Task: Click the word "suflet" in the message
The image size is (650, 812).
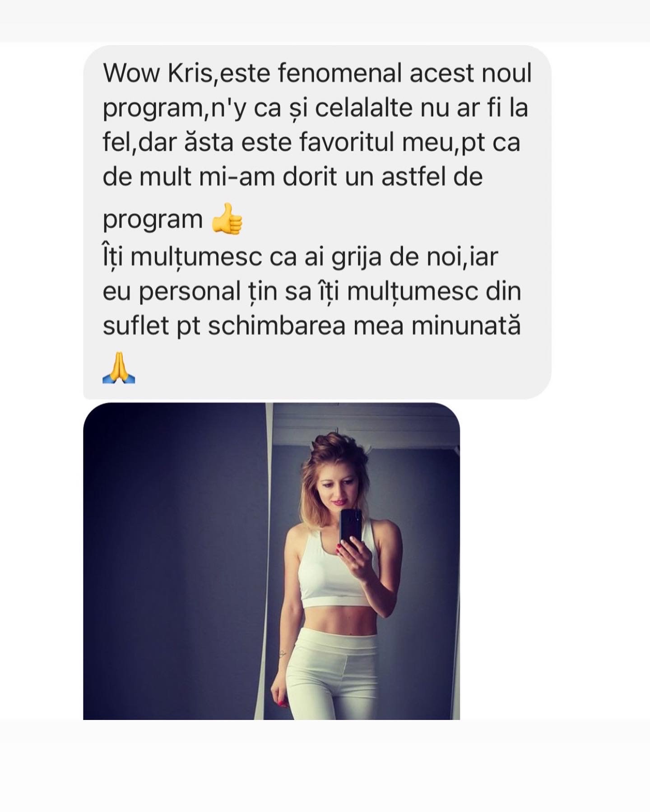Action: (135, 325)
